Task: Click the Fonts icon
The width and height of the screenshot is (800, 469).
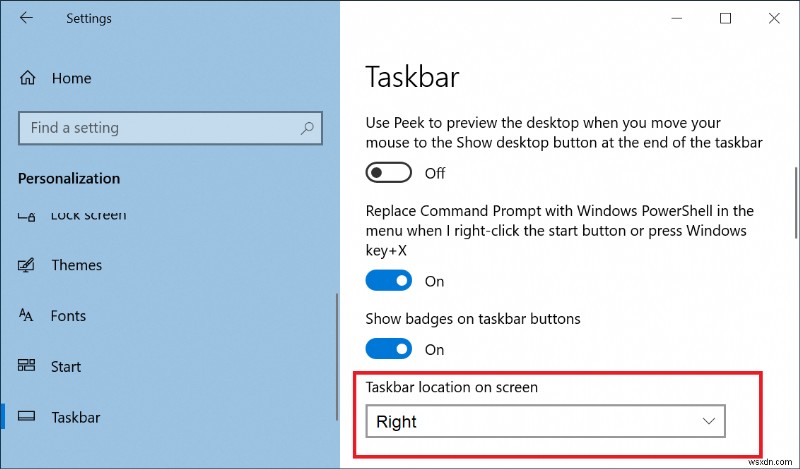Action: click(27, 316)
